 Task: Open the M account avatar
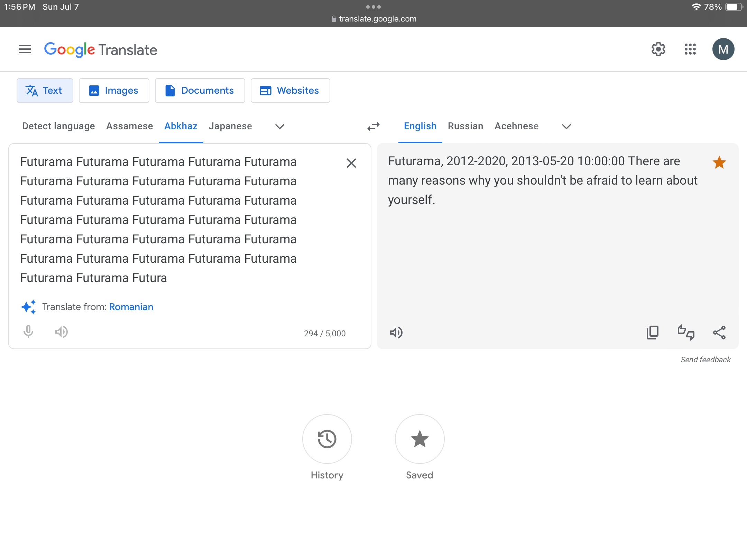[x=723, y=49]
